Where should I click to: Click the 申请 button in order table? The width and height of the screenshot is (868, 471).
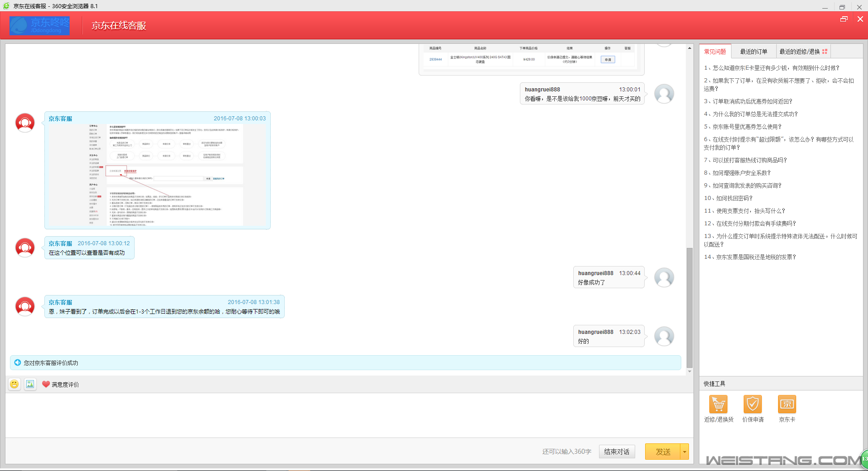point(608,60)
